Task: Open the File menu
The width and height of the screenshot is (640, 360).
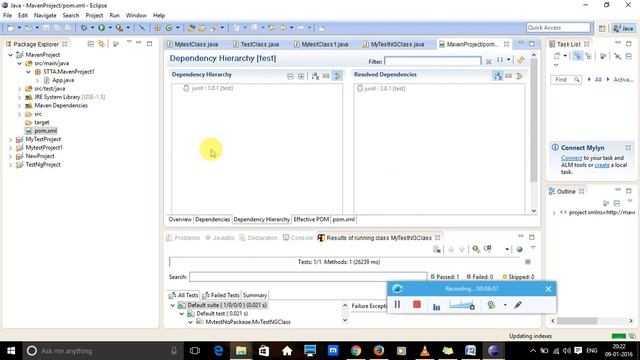Action: 7,15
